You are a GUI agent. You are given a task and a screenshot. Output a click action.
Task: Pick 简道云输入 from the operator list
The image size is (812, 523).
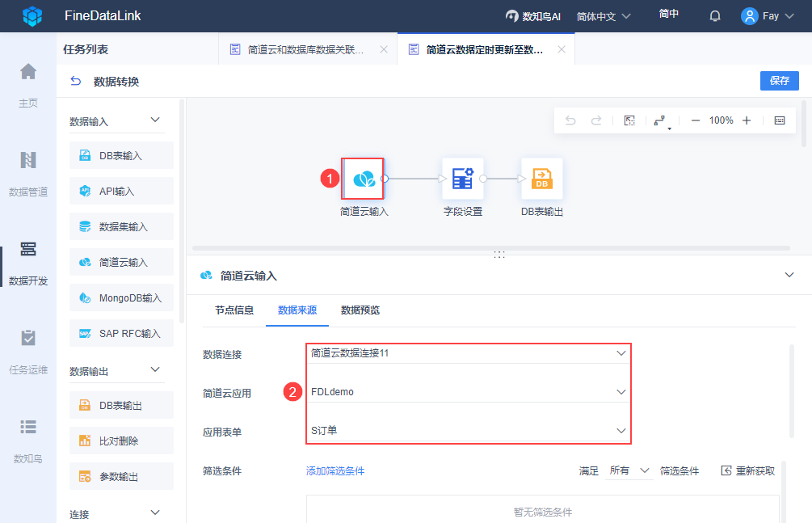click(121, 262)
